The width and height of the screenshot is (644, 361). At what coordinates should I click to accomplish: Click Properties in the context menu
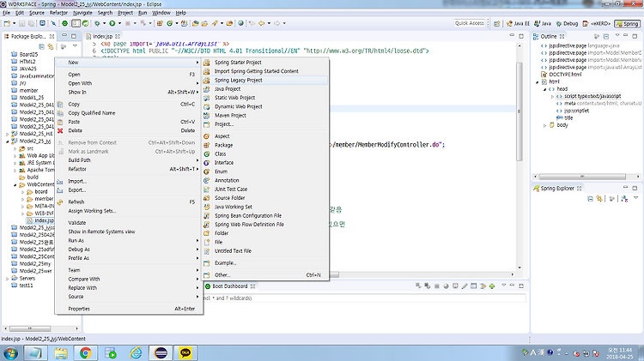[x=79, y=309]
